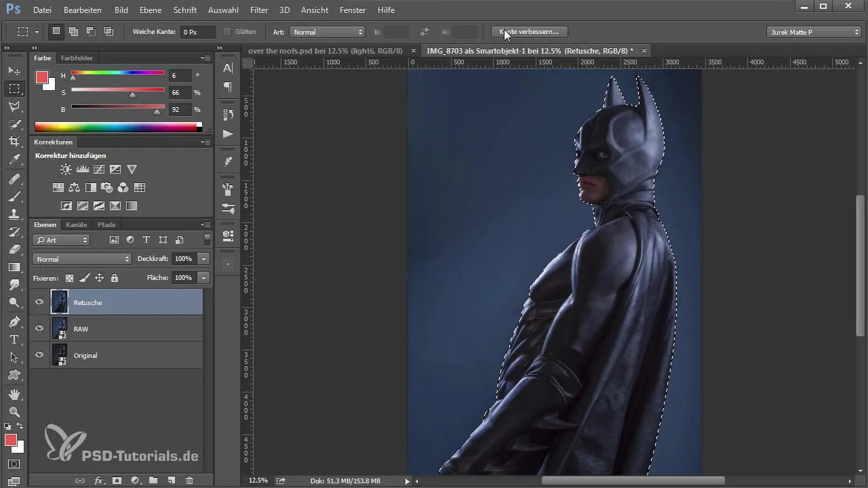Image resolution: width=868 pixels, height=488 pixels.
Task: Select the Type tool in toolbox
Action: 14,340
